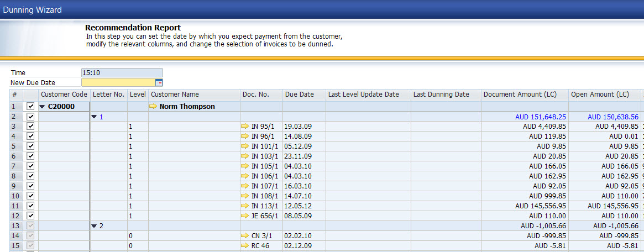Click the New Due Date input field
This screenshot has width=644, height=252.
click(x=118, y=83)
